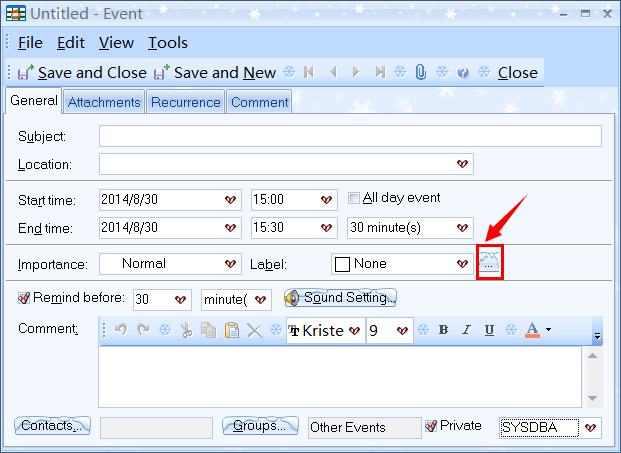Click the Cut scissors icon in comment toolbar
Viewport: 621px width, 453px height.
coord(185,331)
